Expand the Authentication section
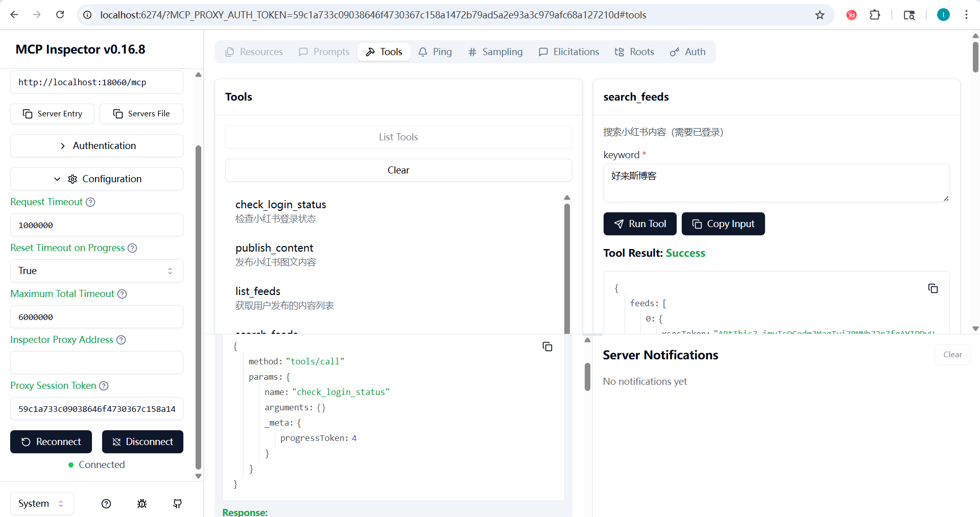 [97, 146]
